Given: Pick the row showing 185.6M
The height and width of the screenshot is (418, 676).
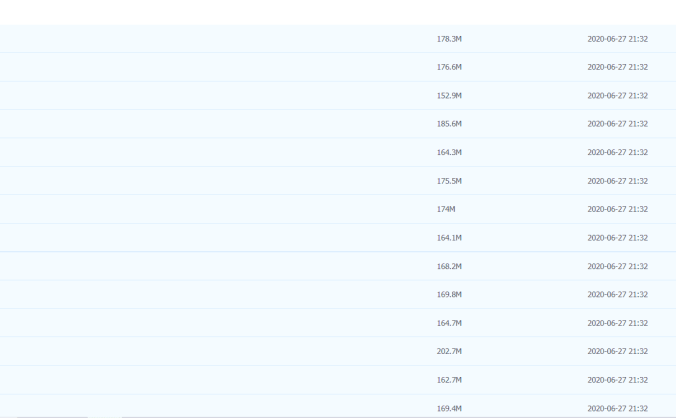Looking at the screenshot, I should click(449, 124).
